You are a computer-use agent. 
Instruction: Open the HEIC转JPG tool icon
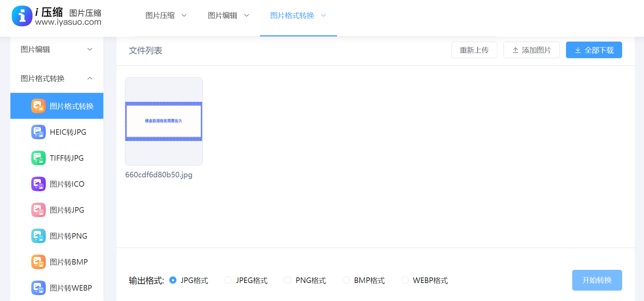(x=38, y=132)
